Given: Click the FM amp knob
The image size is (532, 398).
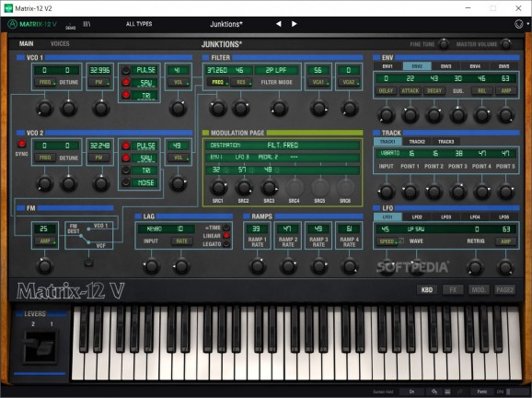Looking at the screenshot, I should click(x=44, y=265).
